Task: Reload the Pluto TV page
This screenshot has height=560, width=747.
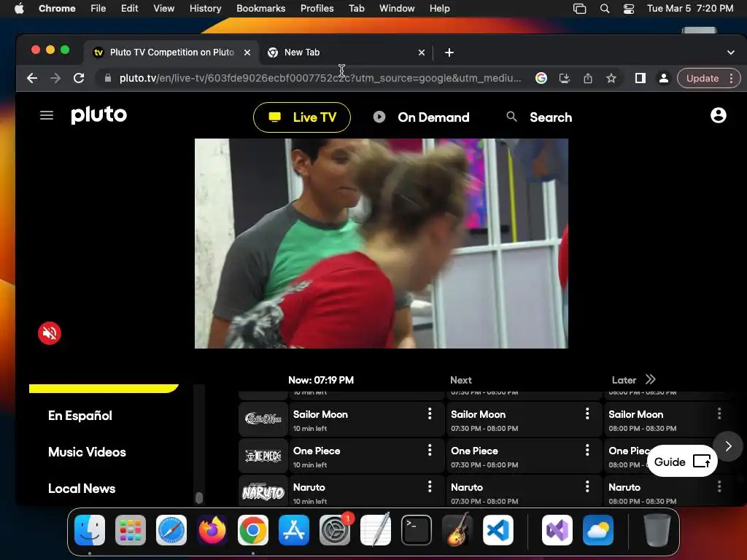Action: [79, 78]
